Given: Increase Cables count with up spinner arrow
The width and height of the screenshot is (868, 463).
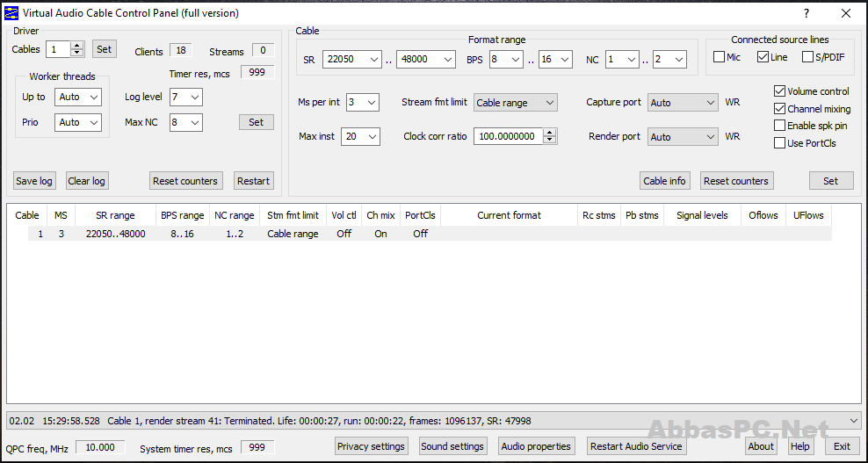Looking at the screenshot, I should [77, 46].
